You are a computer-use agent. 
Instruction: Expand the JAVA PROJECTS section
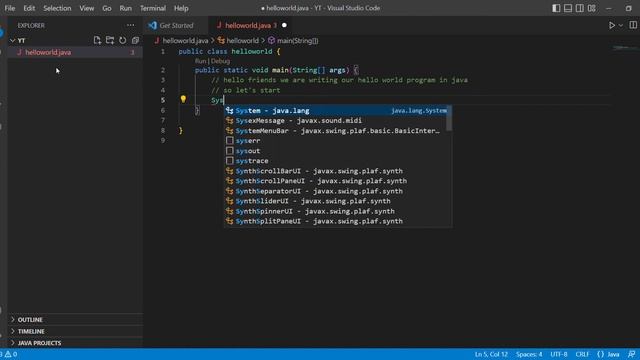tap(75, 343)
